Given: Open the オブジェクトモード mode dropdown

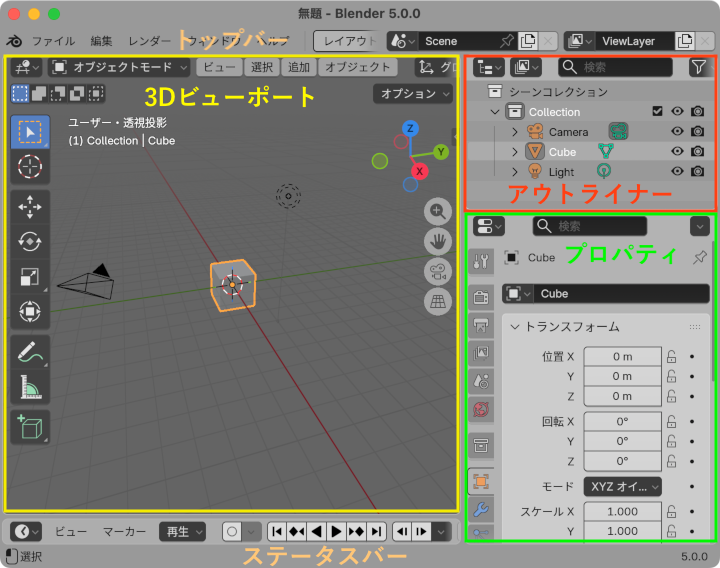Looking at the screenshot, I should [119, 67].
